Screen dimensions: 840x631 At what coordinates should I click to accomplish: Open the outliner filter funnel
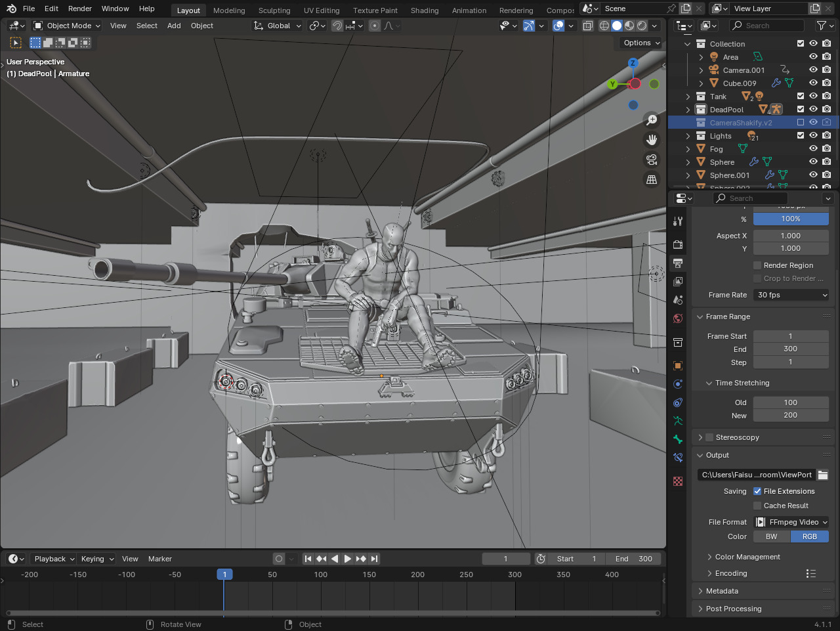tap(821, 26)
